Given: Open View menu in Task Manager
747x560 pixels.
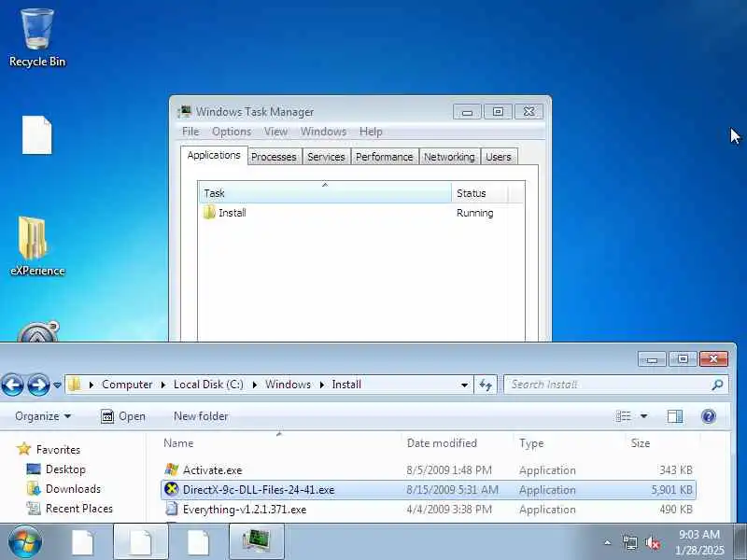Looking at the screenshot, I should tap(275, 132).
